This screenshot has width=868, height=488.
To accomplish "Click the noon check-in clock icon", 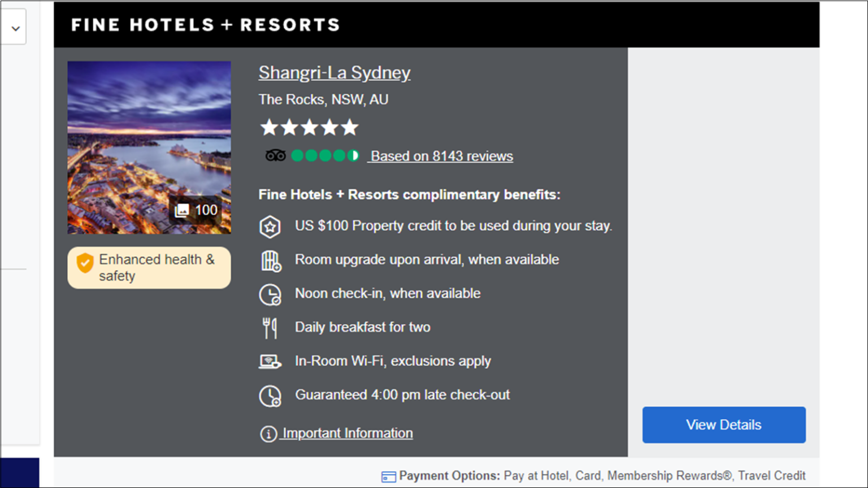I will pos(270,294).
